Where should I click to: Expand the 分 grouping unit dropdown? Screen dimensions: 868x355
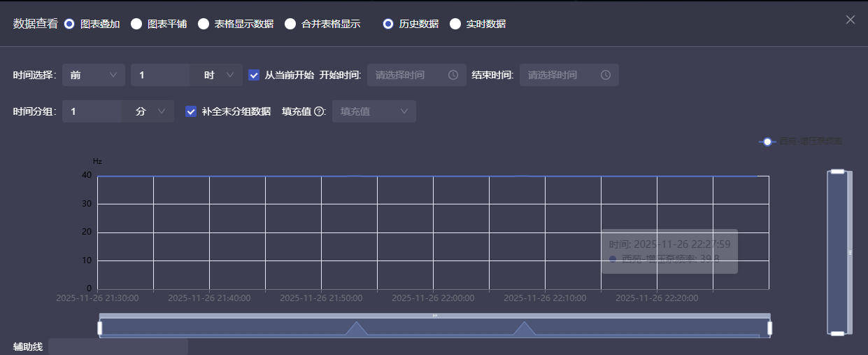click(150, 111)
